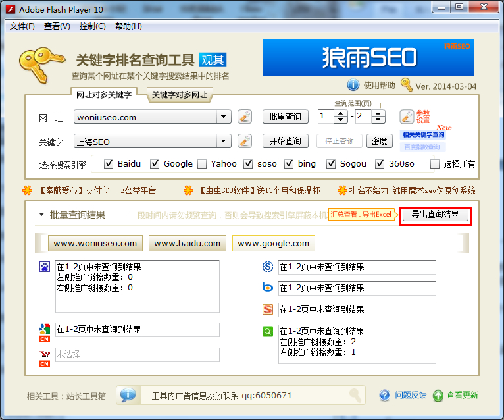Open the 帮助(H) menu
This screenshot has width=504, height=420.
click(x=128, y=26)
